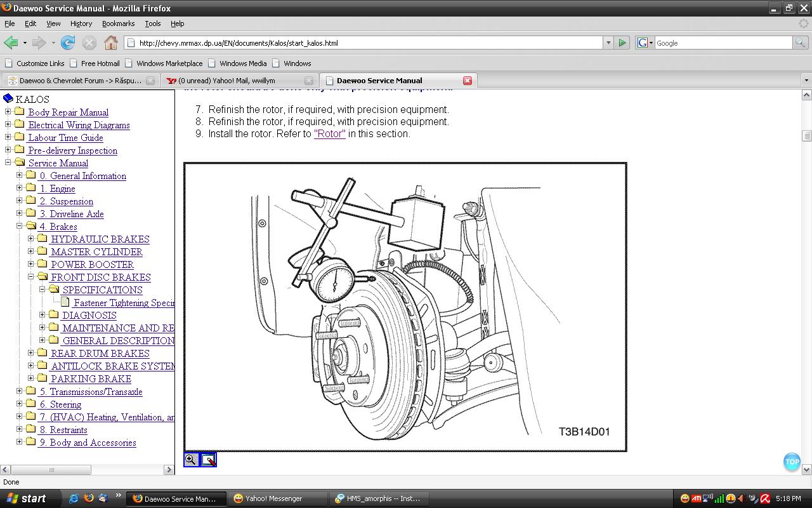Click the blue TOP icon
The width and height of the screenshot is (812, 508).
tap(792, 462)
